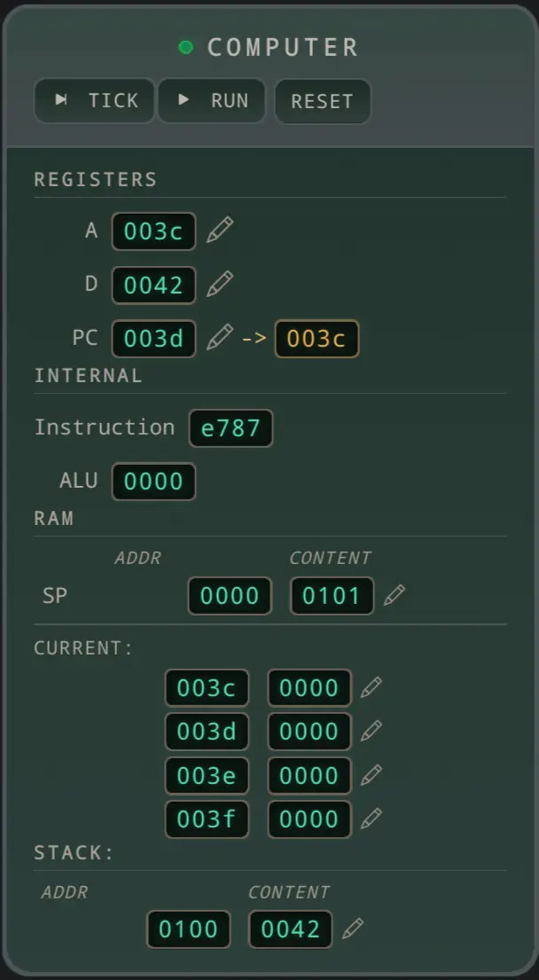Select the D register value 0042
Image resolution: width=539 pixels, height=980 pixels.
pyautogui.click(x=153, y=285)
